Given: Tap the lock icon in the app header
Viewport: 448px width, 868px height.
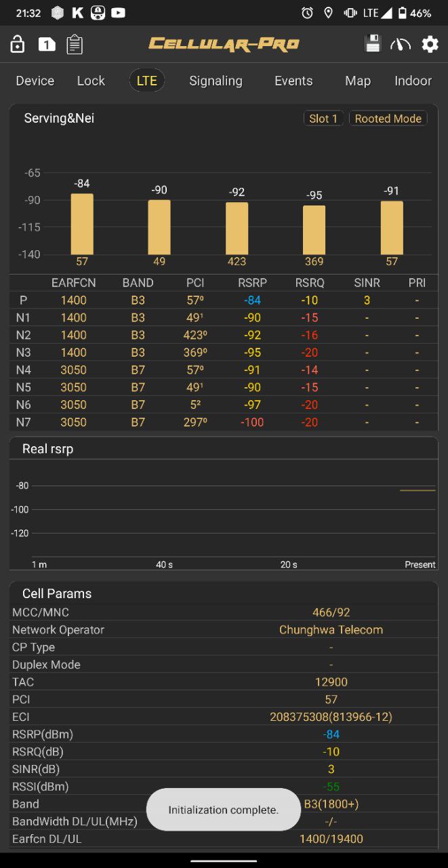Looking at the screenshot, I should pos(18,45).
